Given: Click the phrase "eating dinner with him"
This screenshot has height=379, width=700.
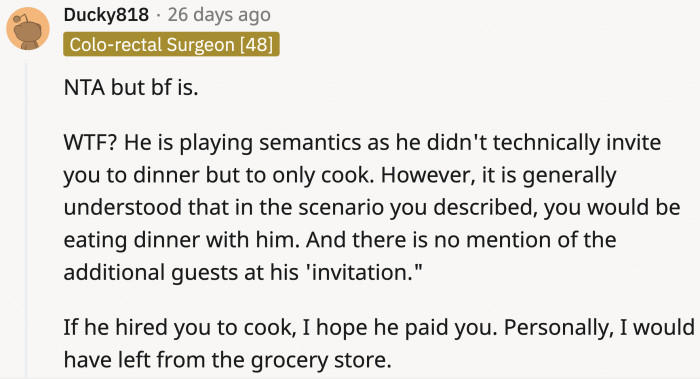Looking at the screenshot, I should pyautogui.click(x=180, y=240).
